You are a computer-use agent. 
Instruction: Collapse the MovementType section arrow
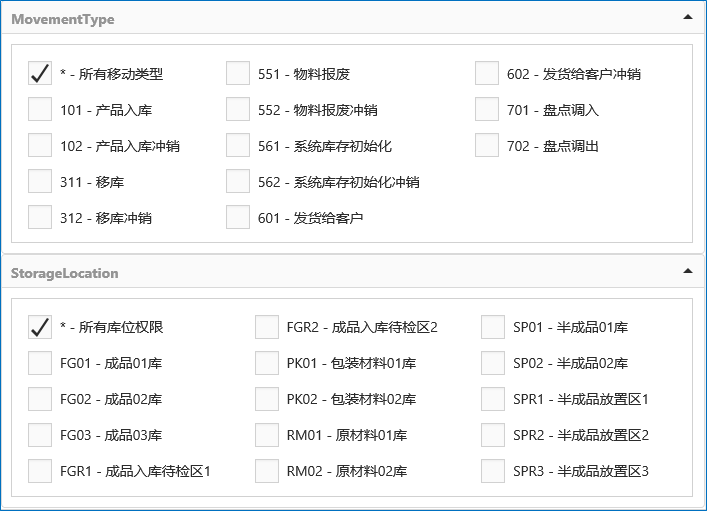pyautogui.click(x=686, y=17)
